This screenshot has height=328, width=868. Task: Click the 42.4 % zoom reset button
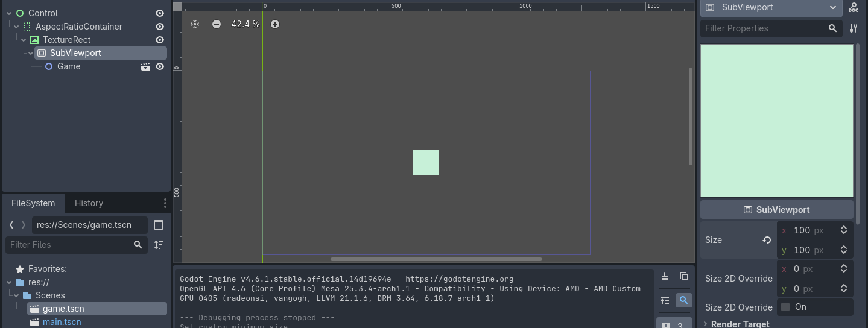coord(246,24)
